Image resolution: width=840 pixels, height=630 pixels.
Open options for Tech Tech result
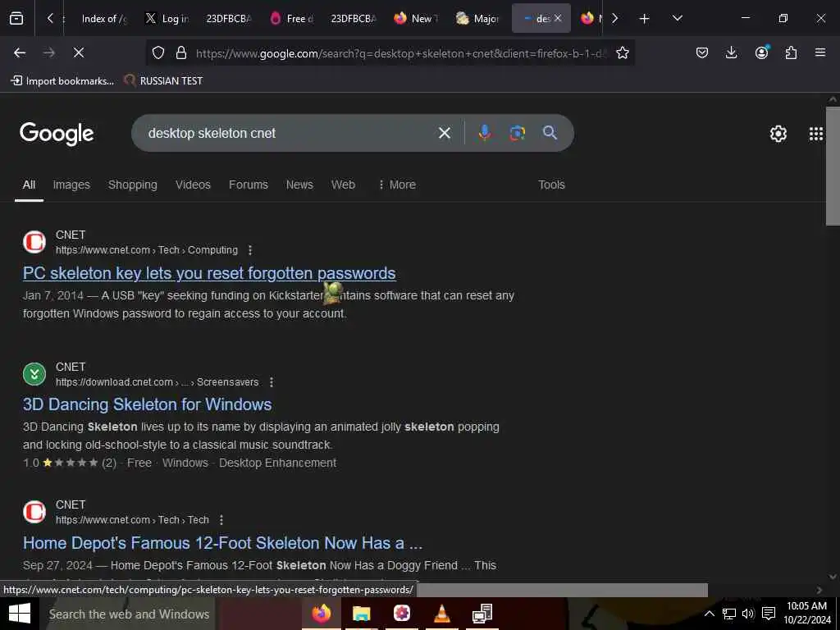221,520
